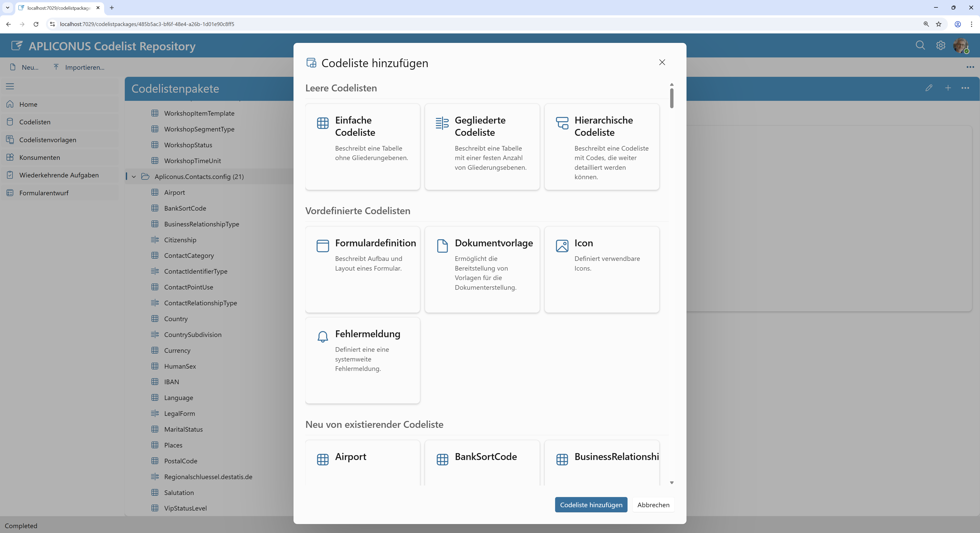
Task: Click the dialog scrollbar thumb
Action: pos(672,98)
